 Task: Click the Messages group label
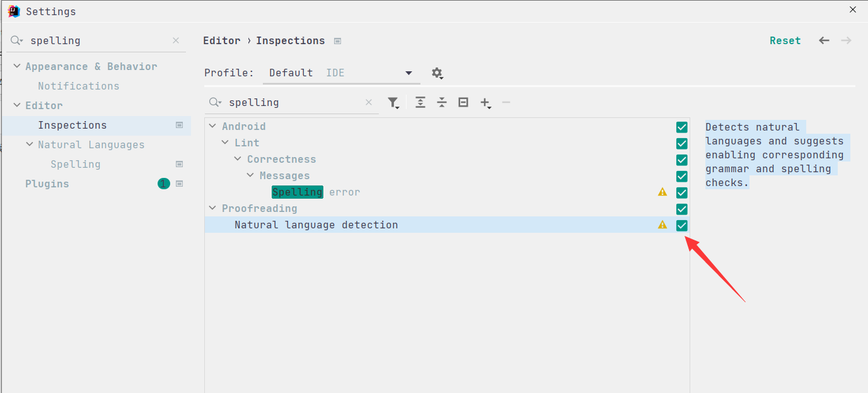pyautogui.click(x=285, y=175)
